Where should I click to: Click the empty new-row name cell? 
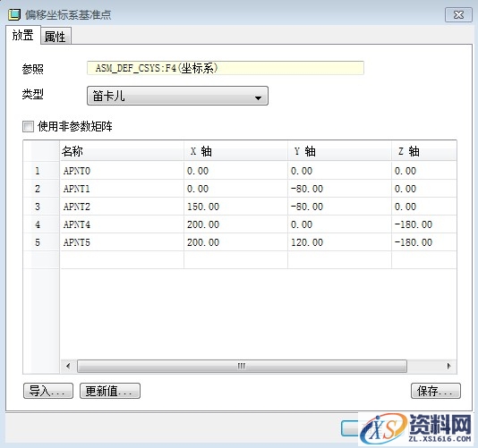point(122,260)
